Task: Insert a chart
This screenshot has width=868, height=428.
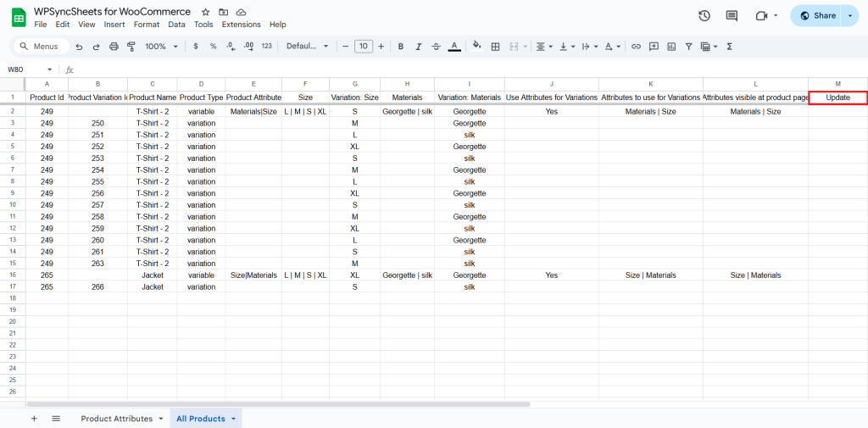Action: 671,47
